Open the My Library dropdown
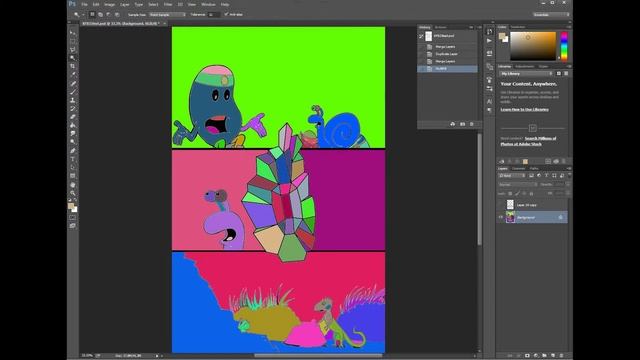This screenshot has height=360, width=640. click(x=526, y=73)
